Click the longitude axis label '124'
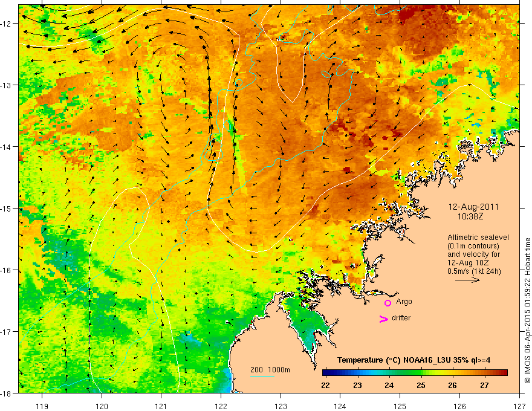The image size is (532, 411). [340, 406]
